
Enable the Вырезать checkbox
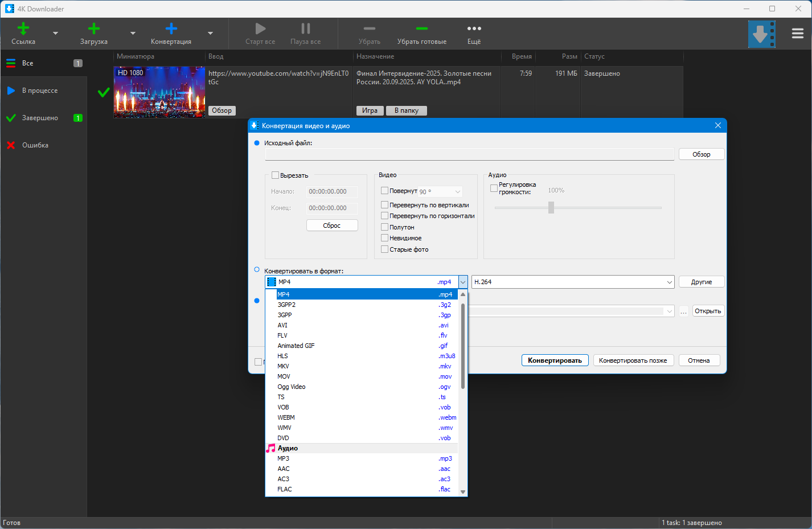coord(276,175)
